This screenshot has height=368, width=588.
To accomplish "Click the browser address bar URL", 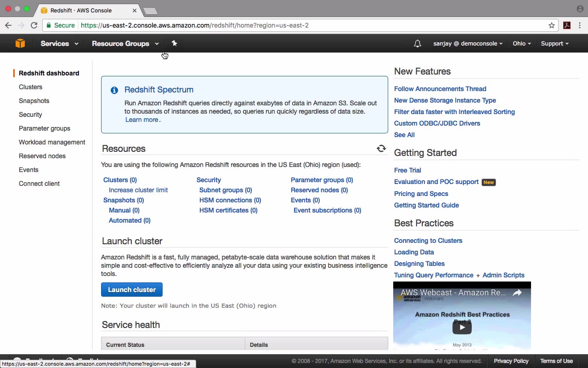I will pos(195,25).
